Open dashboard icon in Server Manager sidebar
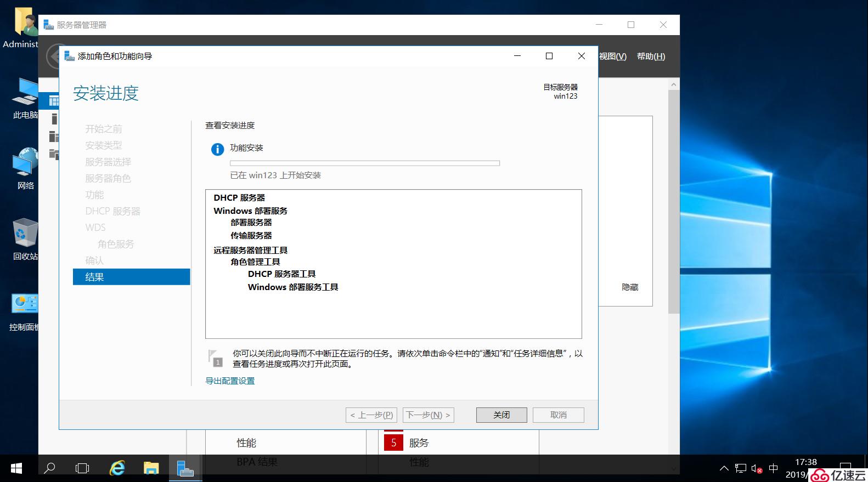Viewport: 868px width, 482px height. pyautogui.click(x=53, y=101)
